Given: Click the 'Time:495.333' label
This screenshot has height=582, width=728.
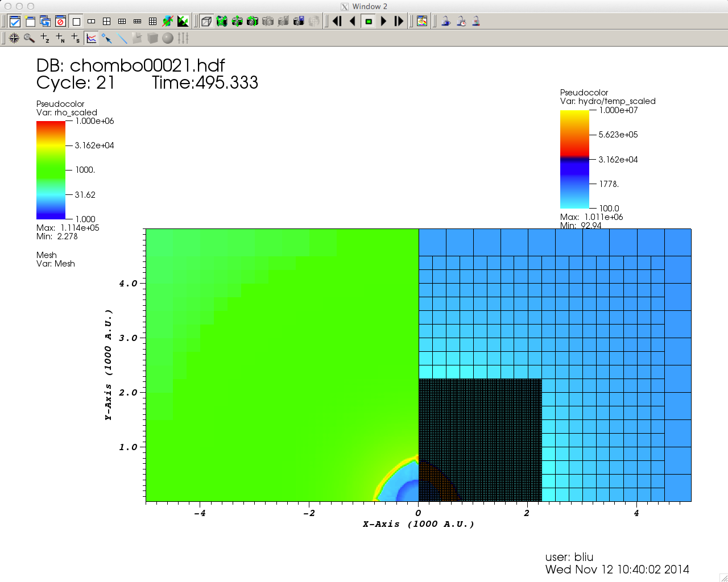Looking at the screenshot, I should tap(205, 83).
